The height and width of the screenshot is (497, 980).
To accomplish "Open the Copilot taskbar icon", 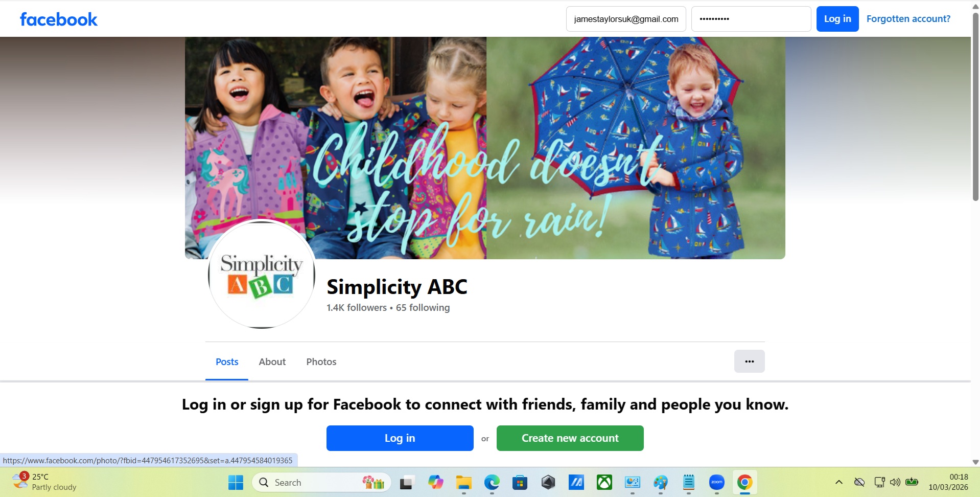I will (435, 482).
